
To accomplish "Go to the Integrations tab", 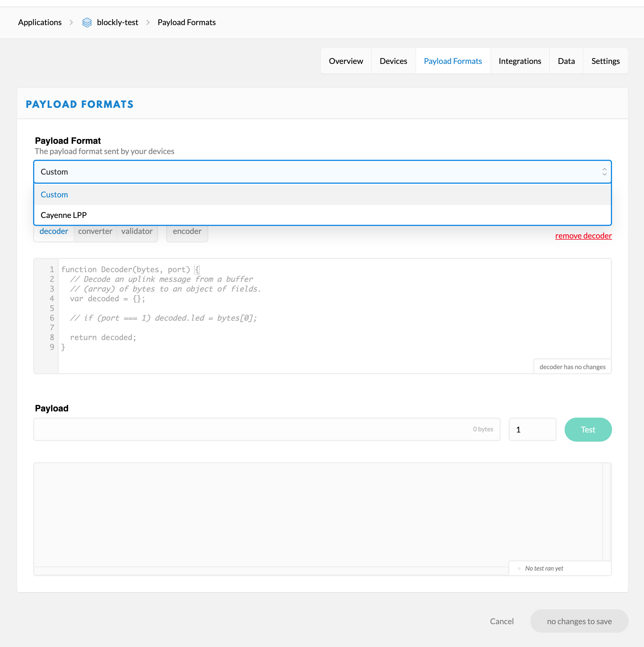I will pos(519,61).
